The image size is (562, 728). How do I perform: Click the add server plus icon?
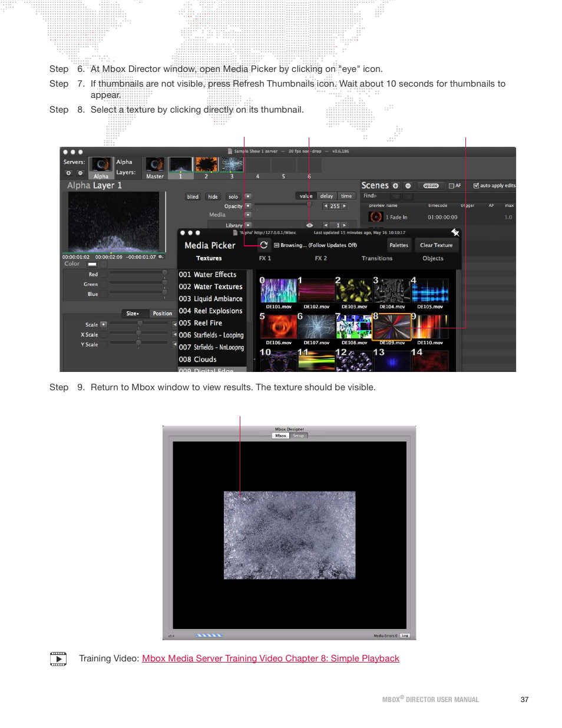(68, 173)
